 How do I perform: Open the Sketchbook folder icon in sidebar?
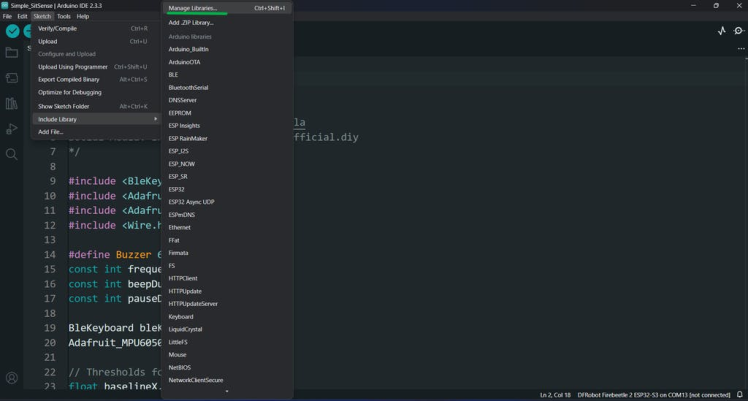tap(11, 52)
